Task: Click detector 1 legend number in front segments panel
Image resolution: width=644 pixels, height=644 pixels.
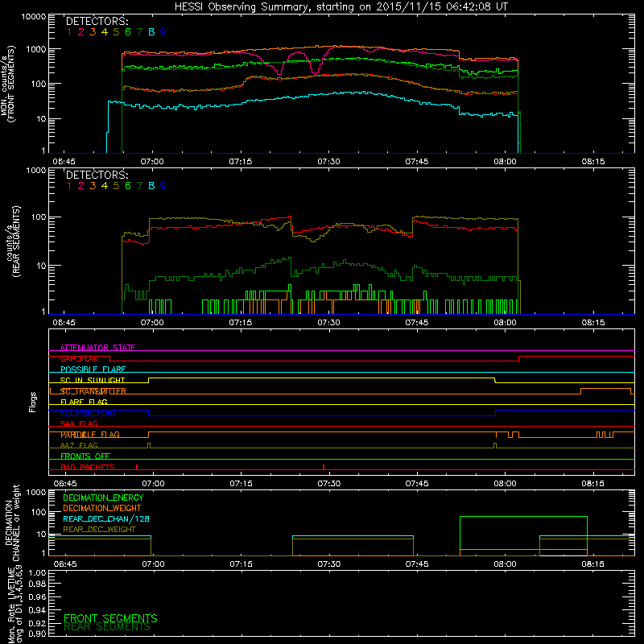Action: coord(69,32)
